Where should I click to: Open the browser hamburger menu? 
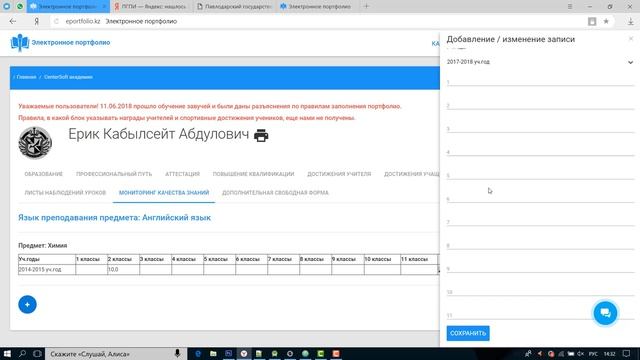point(570,7)
